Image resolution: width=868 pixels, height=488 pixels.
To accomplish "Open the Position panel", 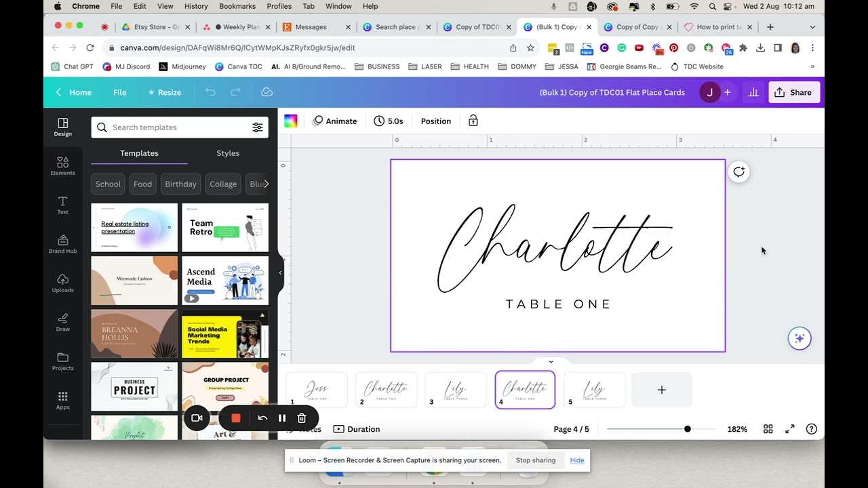I will [435, 121].
